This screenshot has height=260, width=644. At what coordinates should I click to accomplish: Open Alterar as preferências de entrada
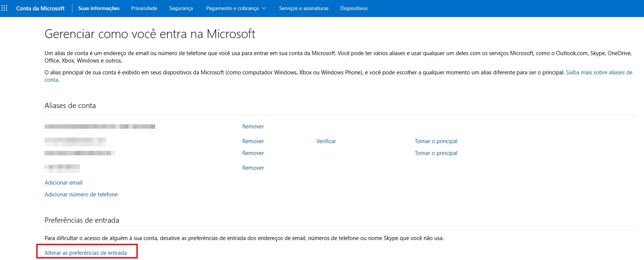tap(86, 253)
